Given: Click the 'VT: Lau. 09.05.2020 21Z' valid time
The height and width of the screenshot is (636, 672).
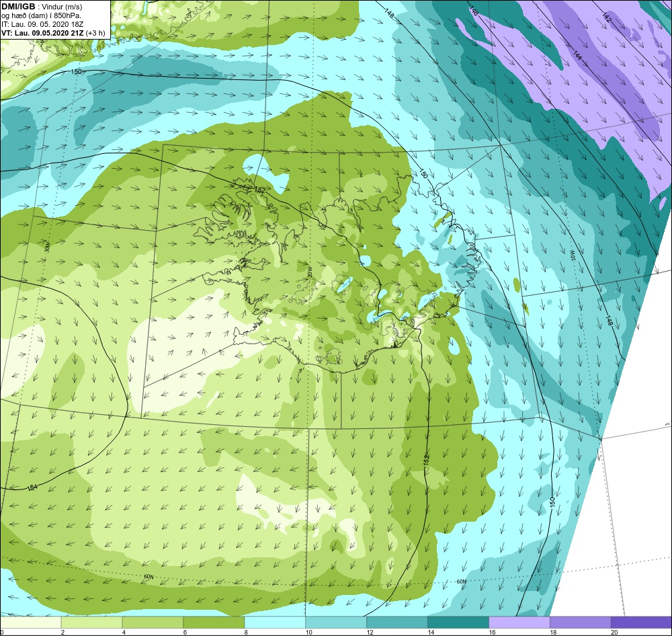Looking at the screenshot, I should [x=43, y=33].
